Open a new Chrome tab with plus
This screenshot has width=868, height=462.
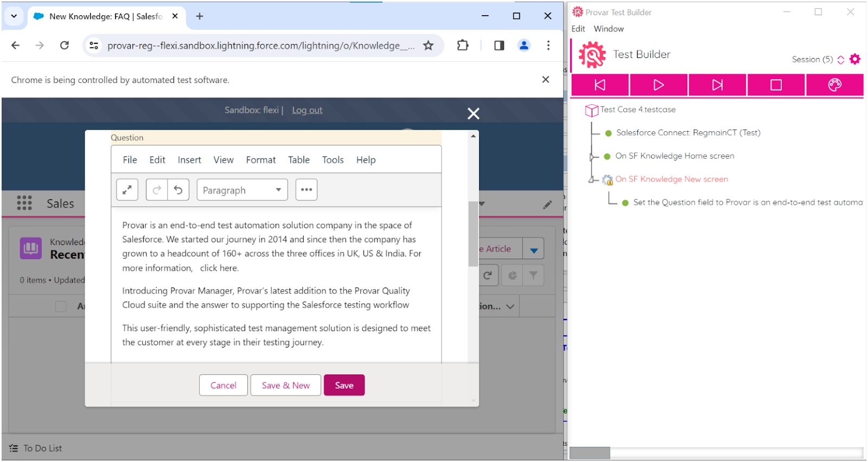click(x=200, y=16)
